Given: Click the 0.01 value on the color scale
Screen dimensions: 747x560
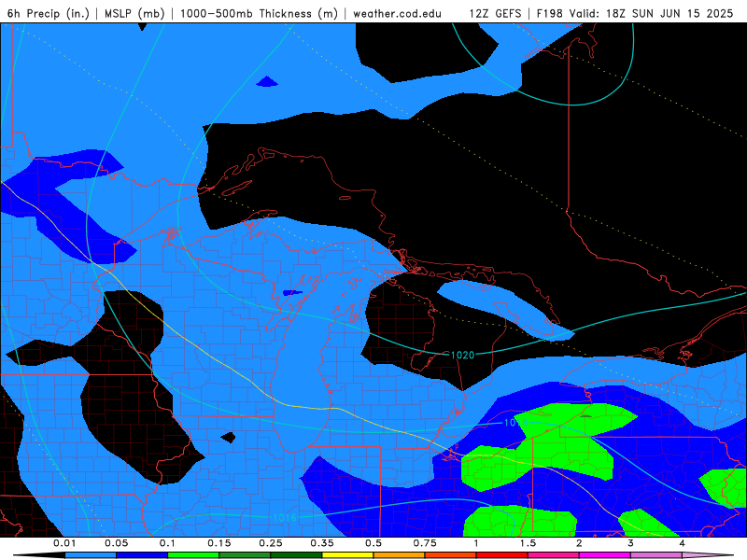Looking at the screenshot, I should (x=64, y=543).
